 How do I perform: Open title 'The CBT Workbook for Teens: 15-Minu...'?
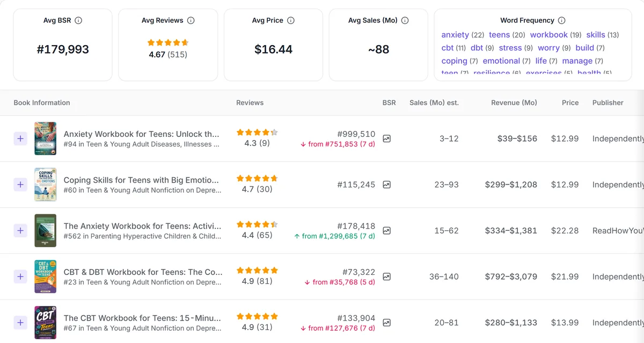coord(142,318)
